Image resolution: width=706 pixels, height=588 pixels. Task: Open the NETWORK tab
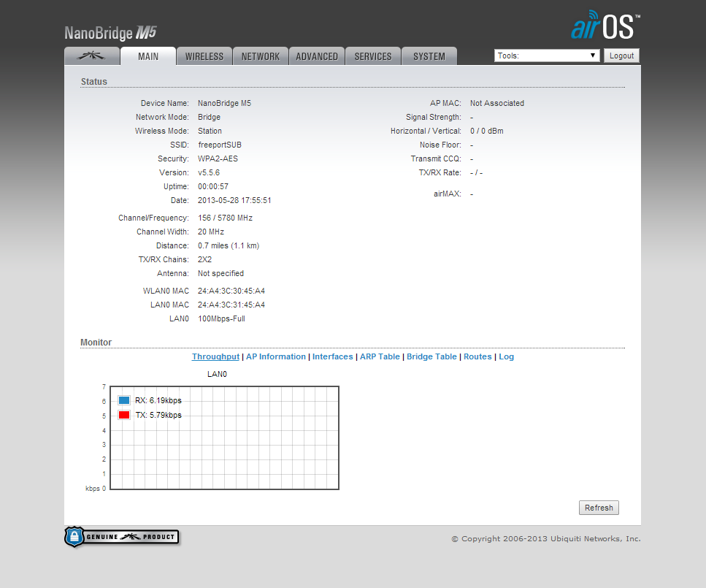(x=261, y=56)
